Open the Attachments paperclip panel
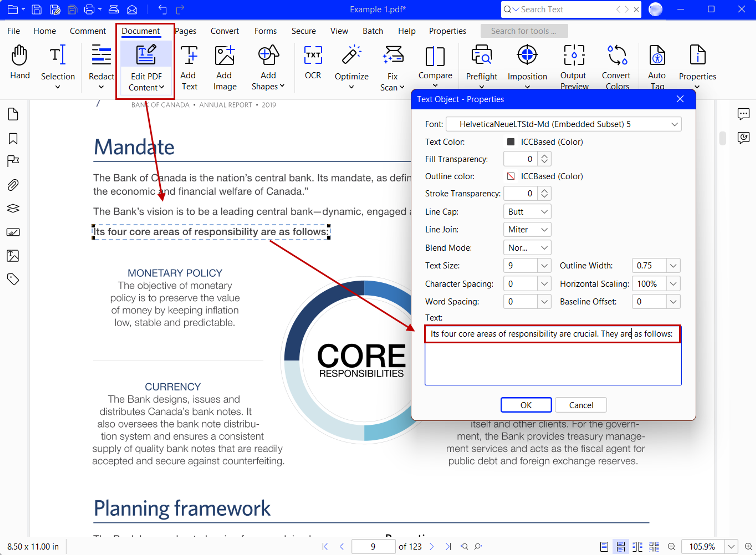Screen dimensions: 756x555 [13, 185]
